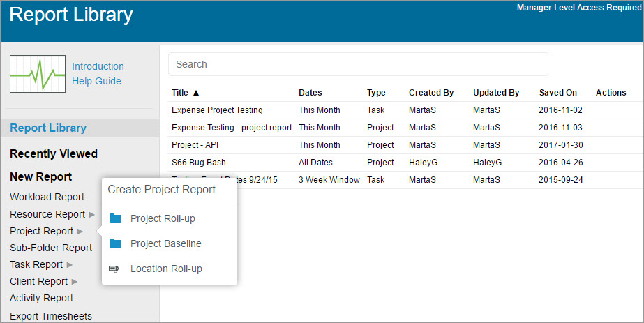The image size is (644, 323).
Task: Click Project Report label in sidebar
Action: click(41, 231)
